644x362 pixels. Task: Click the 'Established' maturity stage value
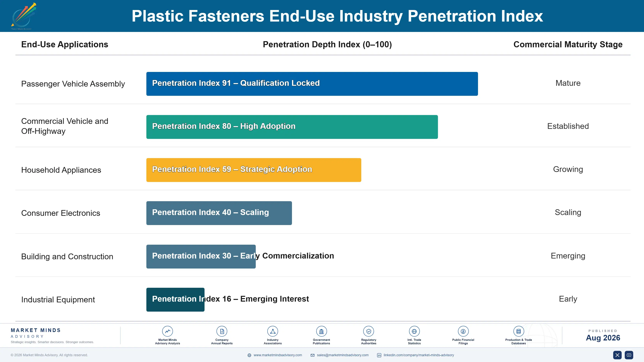click(x=568, y=126)
